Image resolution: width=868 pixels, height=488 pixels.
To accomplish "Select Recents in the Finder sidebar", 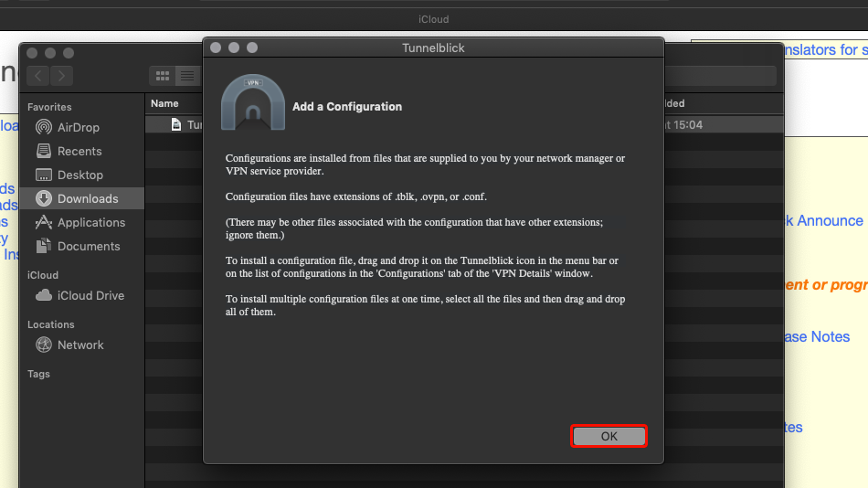I will (x=79, y=151).
